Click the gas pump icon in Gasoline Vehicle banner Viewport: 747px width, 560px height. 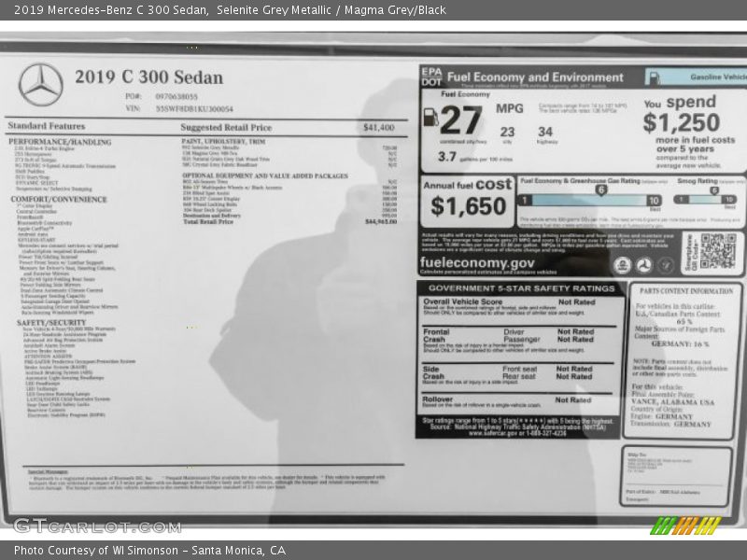(655, 77)
